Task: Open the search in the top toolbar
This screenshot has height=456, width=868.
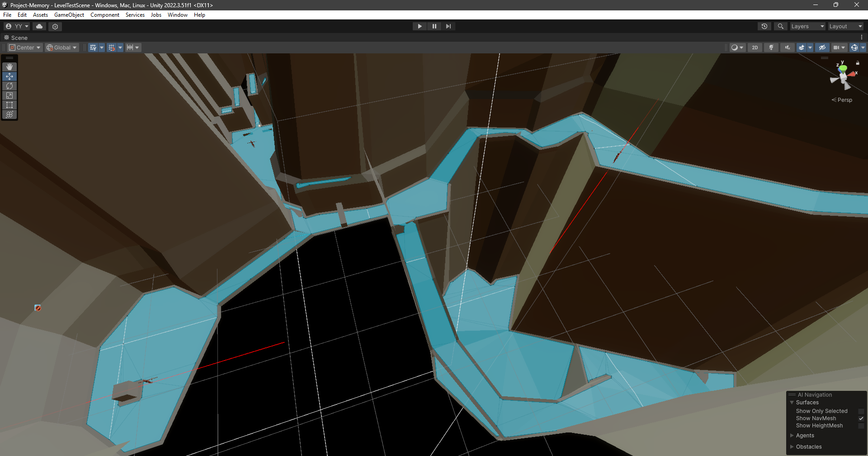Action: [x=780, y=26]
